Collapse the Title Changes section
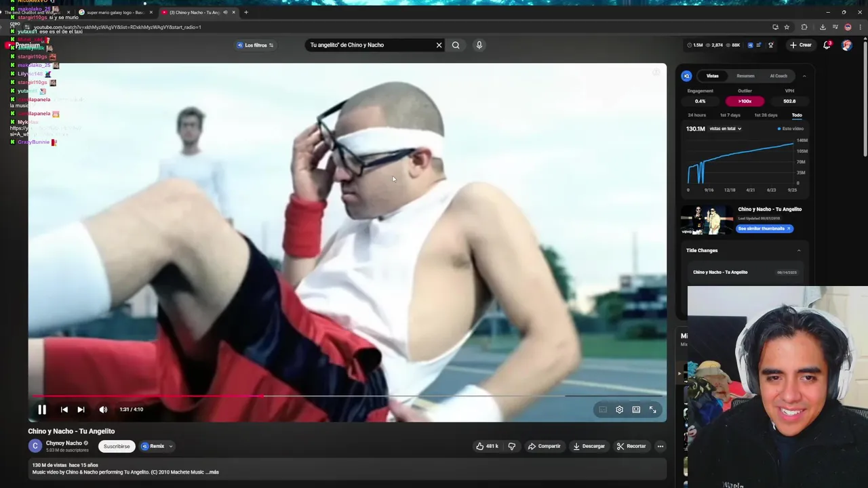Image resolution: width=868 pixels, height=488 pixels. 798,251
